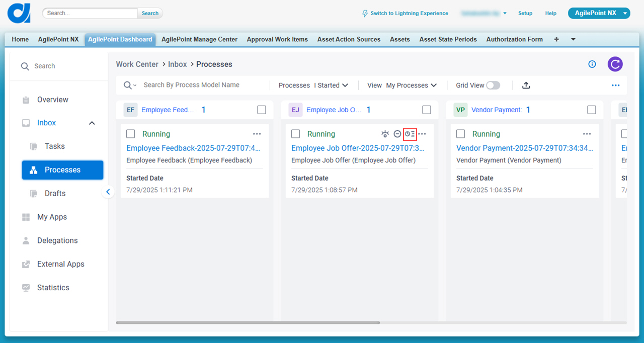The height and width of the screenshot is (343, 644).
Task: Open the Authorization Form tab
Action: [x=514, y=39]
